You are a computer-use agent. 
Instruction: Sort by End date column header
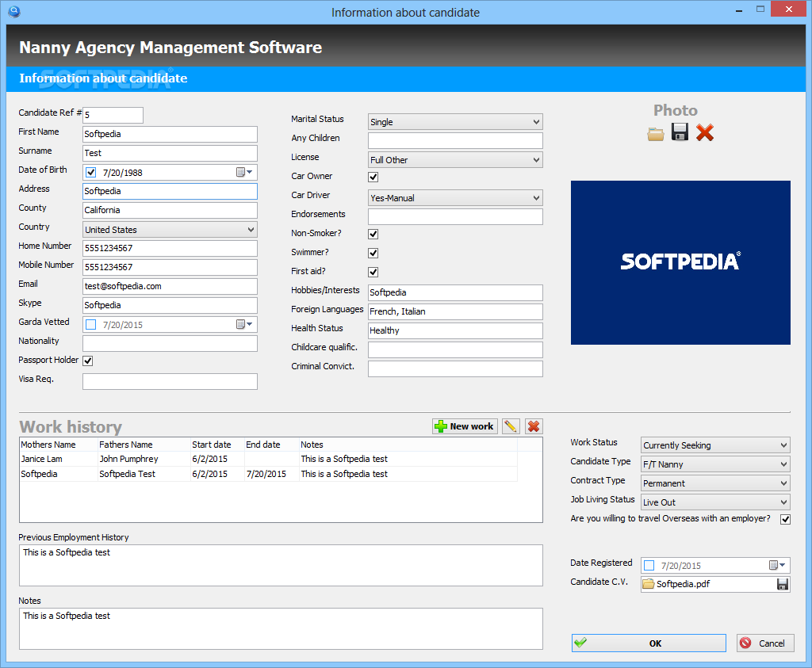pos(272,445)
